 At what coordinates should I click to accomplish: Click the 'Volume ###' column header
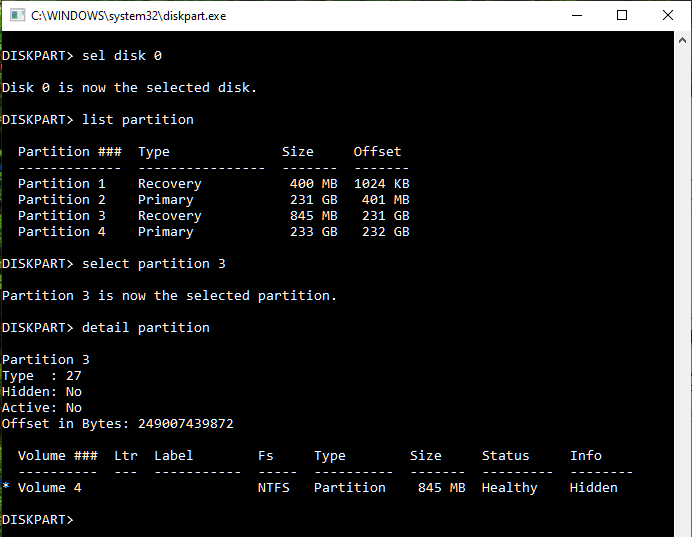click(x=58, y=455)
